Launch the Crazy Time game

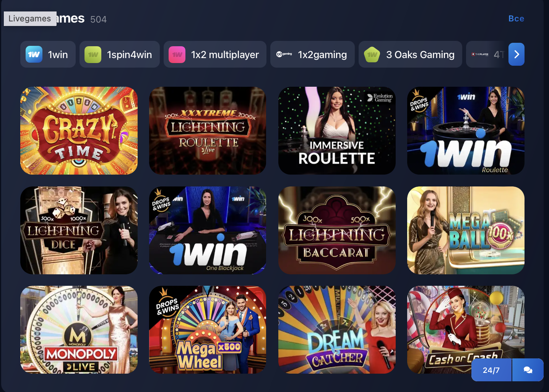point(79,131)
